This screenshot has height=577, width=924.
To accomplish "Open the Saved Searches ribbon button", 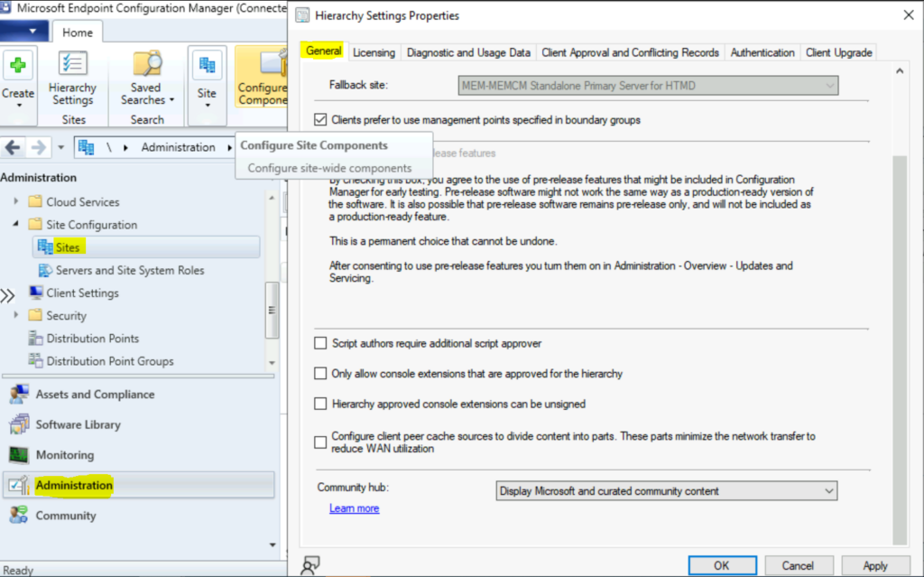I will pos(147,78).
